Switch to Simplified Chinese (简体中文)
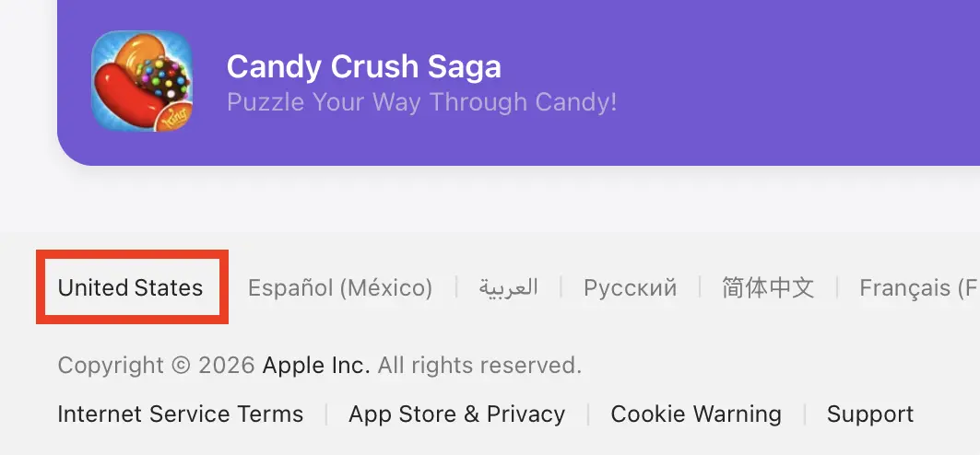The width and height of the screenshot is (980, 455). 768,288
